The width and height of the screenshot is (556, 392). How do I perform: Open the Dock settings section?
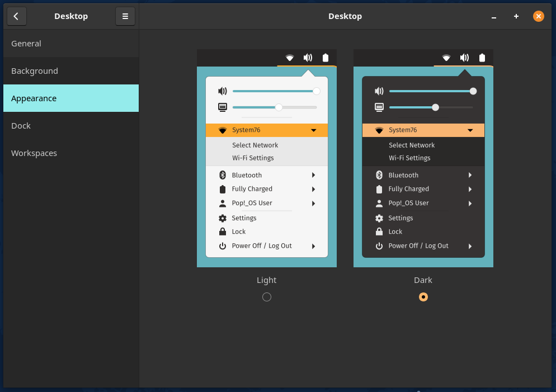coord(71,126)
